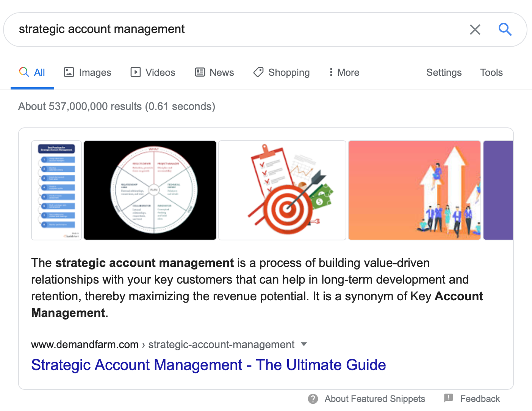Click the results count text 'About 537,000,000 results'
This screenshot has height=411, width=532.
(80, 106)
